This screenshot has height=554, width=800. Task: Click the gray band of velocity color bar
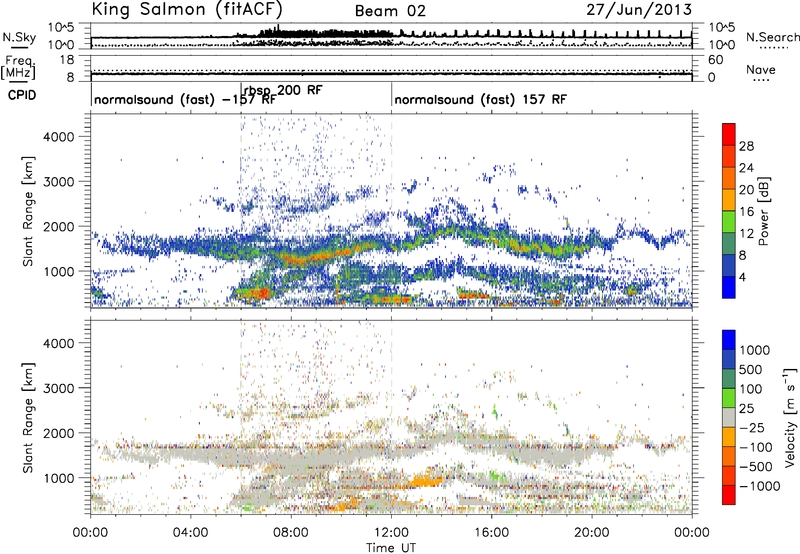(729, 417)
